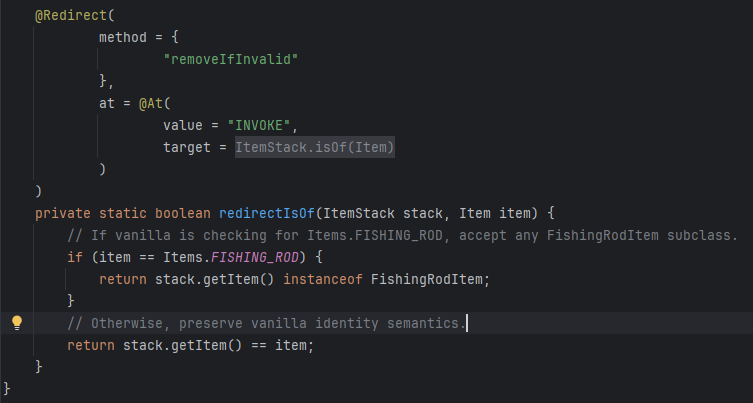This screenshot has width=753, height=403.
Task: Select the "removeIfInvalid" string literal
Action: [232, 59]
